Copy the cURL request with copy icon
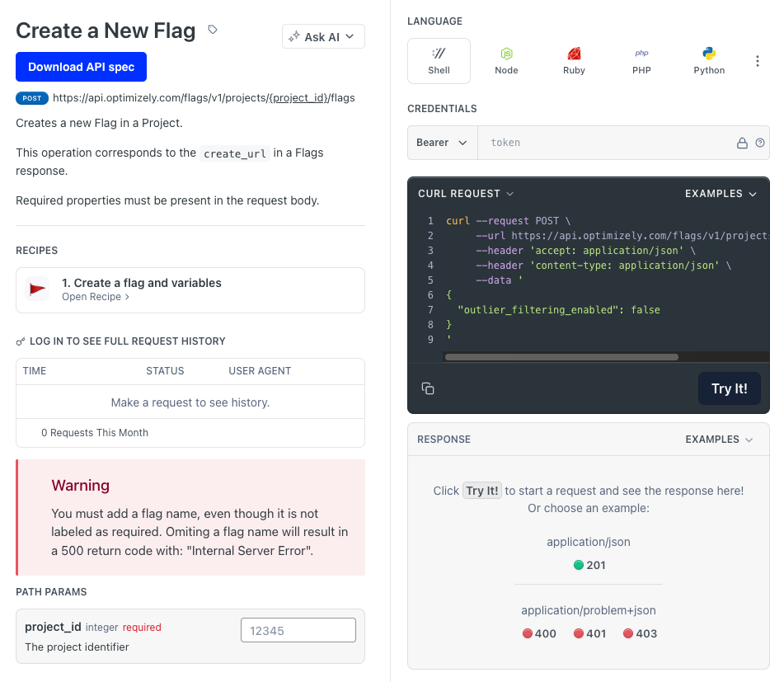This screenshot has width=784, height=682. 428,388
